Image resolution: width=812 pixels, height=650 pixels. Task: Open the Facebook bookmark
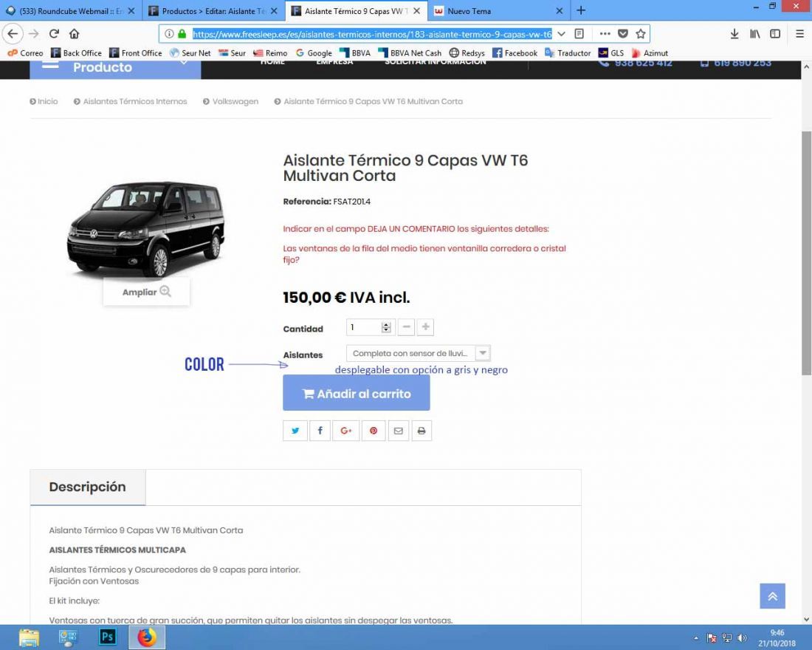(515, 53)
